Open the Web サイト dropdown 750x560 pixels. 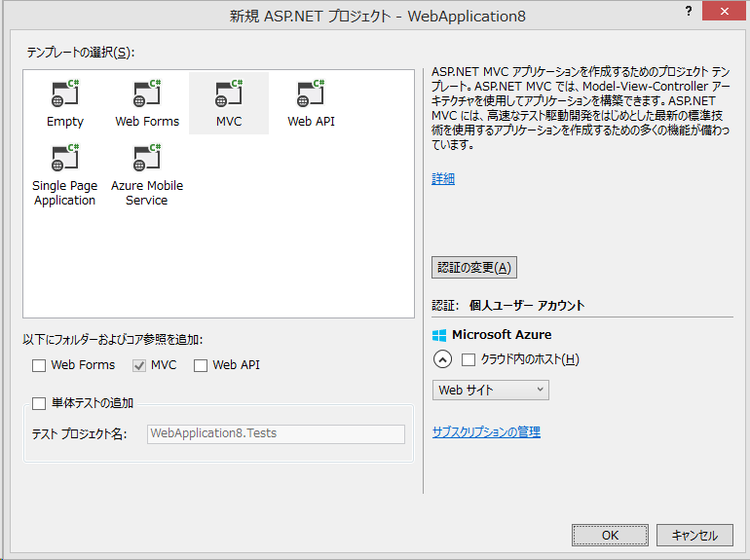[x=490, y=390]
